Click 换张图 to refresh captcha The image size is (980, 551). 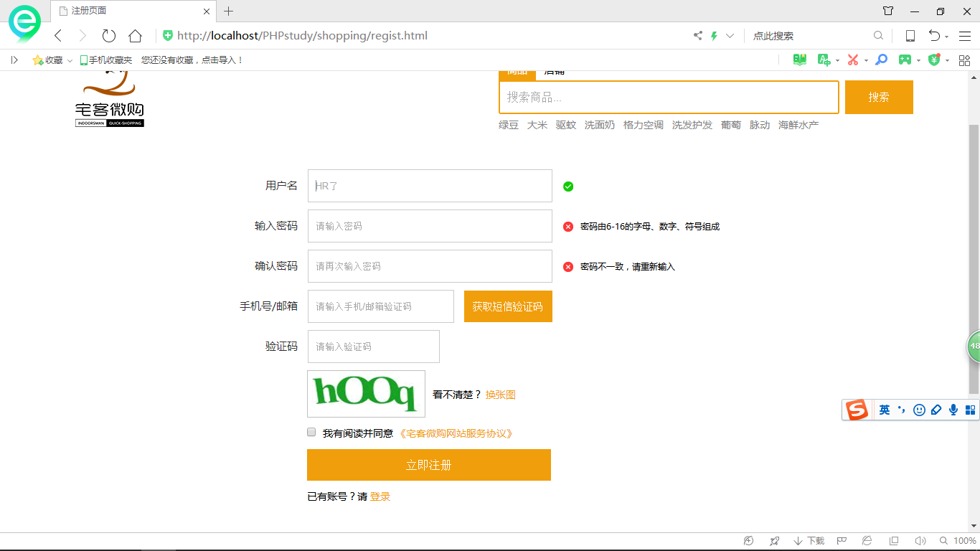coord(500,395)
